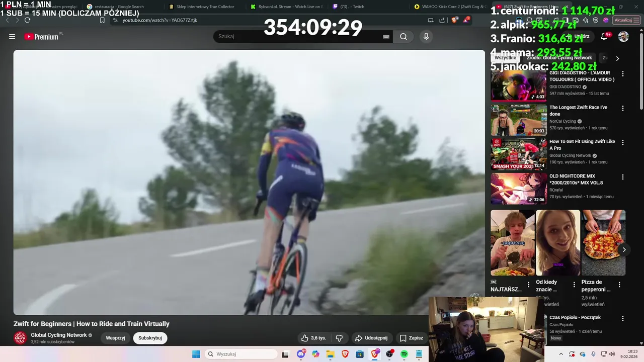Image resolution: width=644 pixels, height=362 pixels.
Task: Open File Explorer from the taskbar
Action: (330, 354)
